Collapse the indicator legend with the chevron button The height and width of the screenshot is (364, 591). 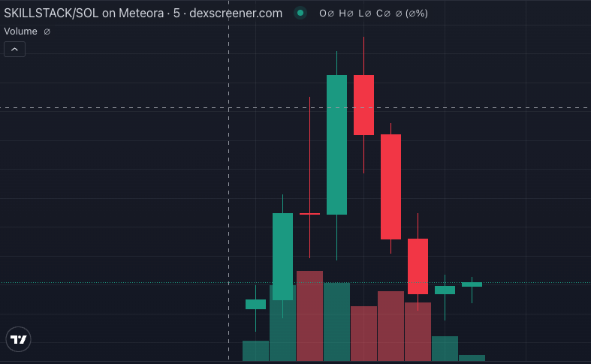click(x=15, y=50)
